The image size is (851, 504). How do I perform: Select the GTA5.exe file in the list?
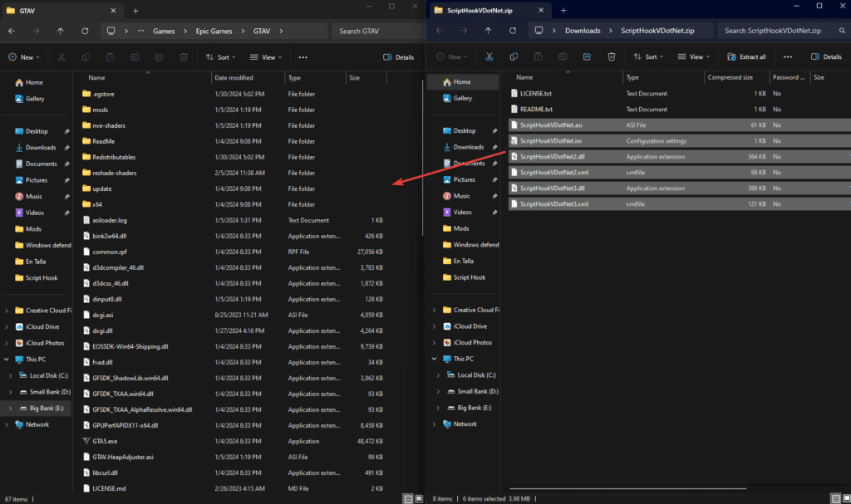coord(105,441)
